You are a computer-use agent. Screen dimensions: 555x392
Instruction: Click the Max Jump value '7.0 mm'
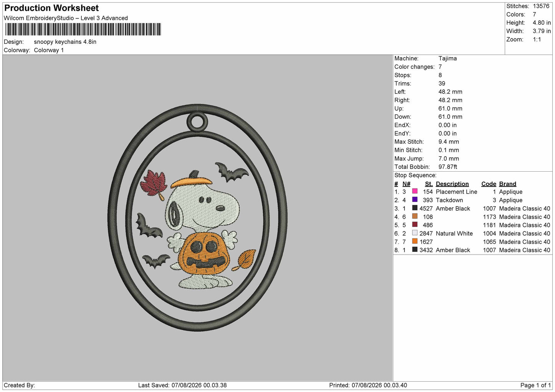(x=449, y=159)
